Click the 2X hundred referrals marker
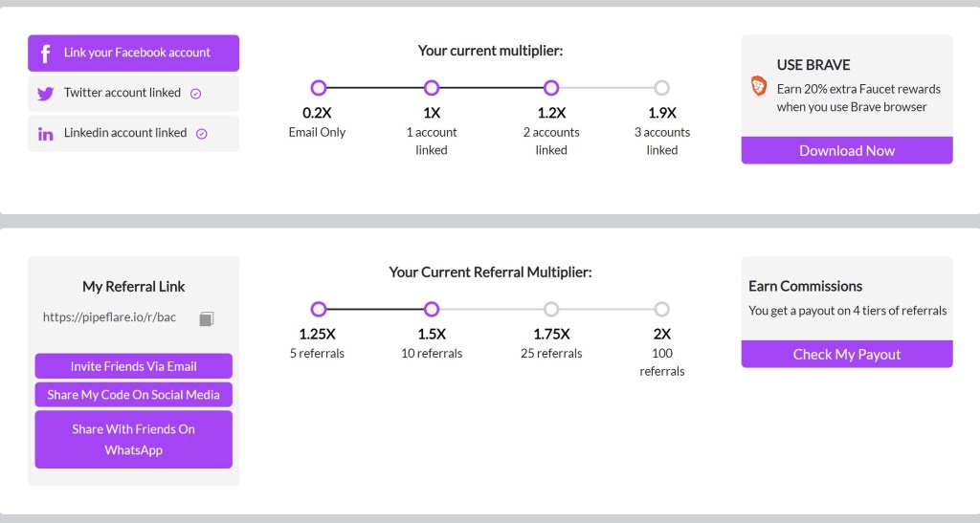 [x=661, y=309]
